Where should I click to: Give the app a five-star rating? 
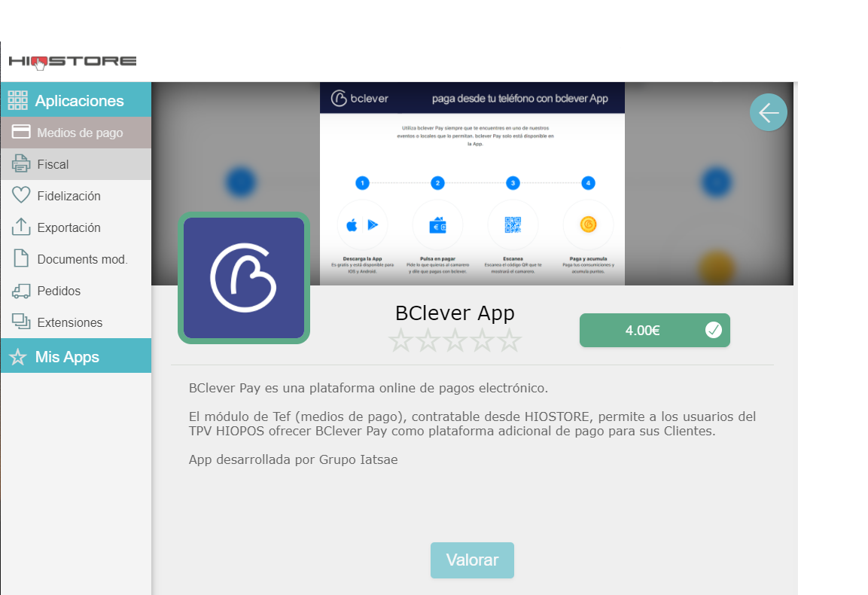coord(510,340)
